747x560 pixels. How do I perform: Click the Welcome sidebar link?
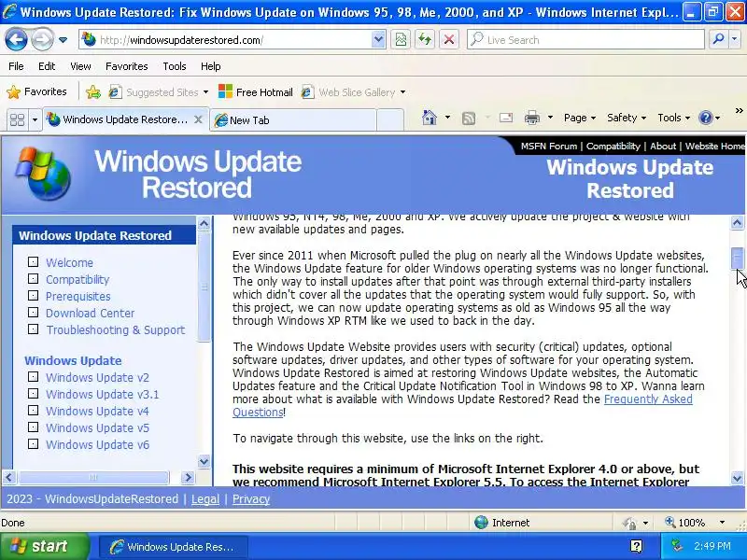pos(69,262)
